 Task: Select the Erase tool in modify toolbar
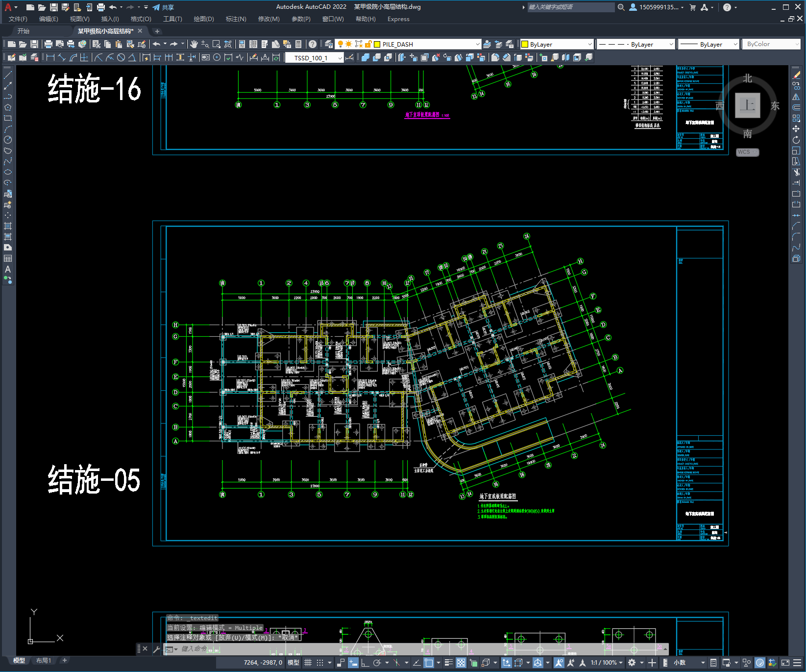(x=796, y=75)
